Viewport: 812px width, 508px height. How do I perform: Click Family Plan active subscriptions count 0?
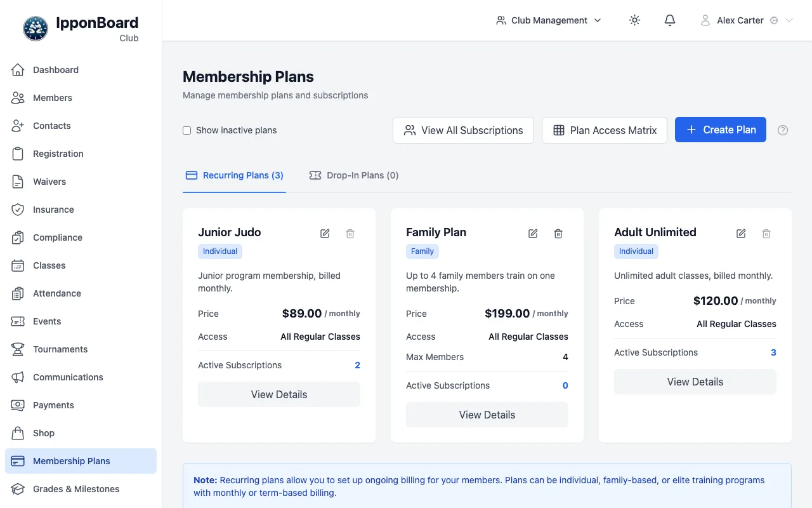565,385
